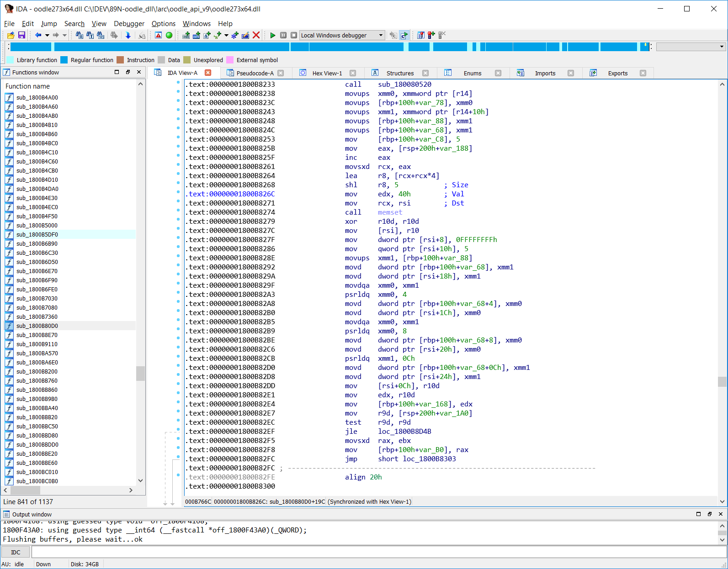Click the green circle toolbar icon
This screenshot has height=569, width=728.
[169, 35]
